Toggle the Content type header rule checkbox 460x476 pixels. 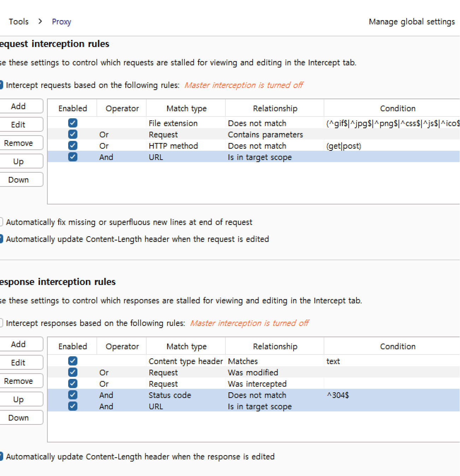[73, 361]
